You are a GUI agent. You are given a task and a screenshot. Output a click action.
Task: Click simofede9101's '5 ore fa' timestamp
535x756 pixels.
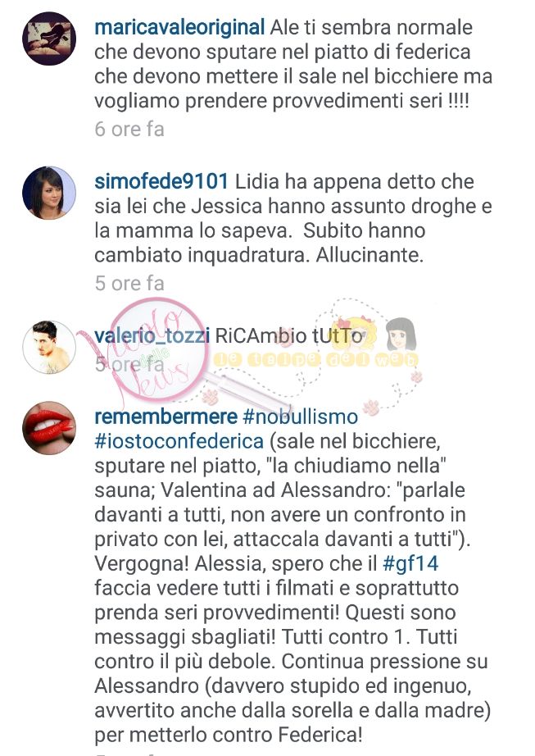(129, 284)
